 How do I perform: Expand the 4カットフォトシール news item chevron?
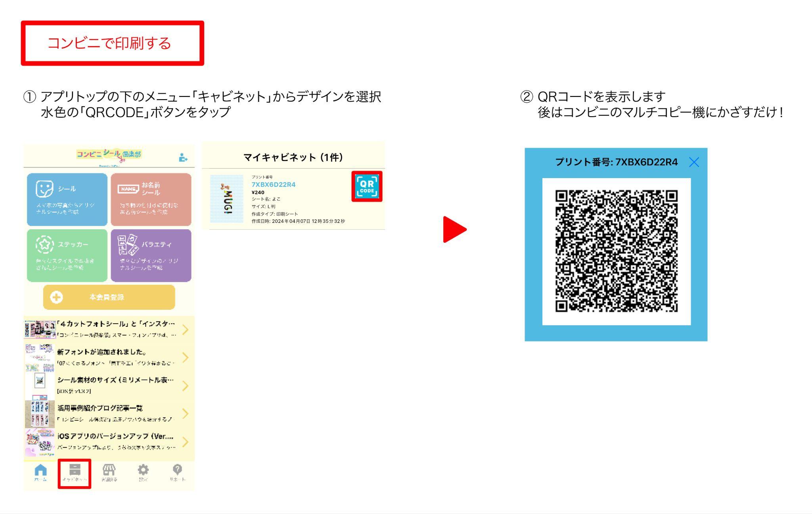coord(185,330)
